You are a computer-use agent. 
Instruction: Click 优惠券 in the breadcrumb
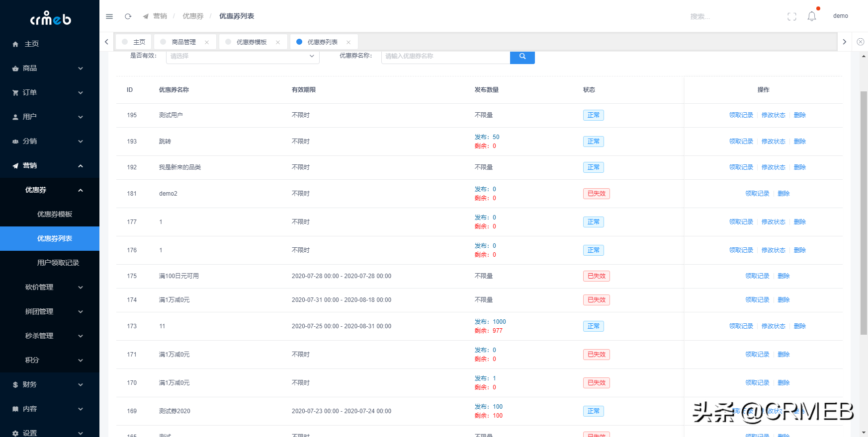[x=193, y=16]
